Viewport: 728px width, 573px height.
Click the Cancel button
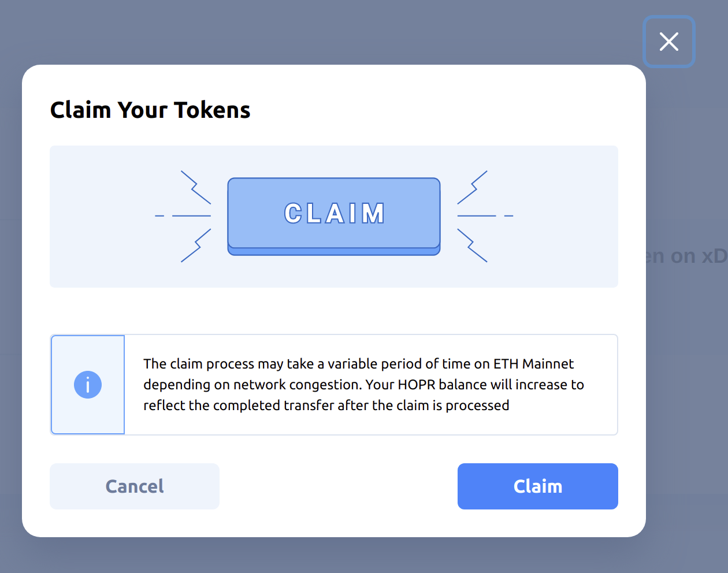click(135, 486)
